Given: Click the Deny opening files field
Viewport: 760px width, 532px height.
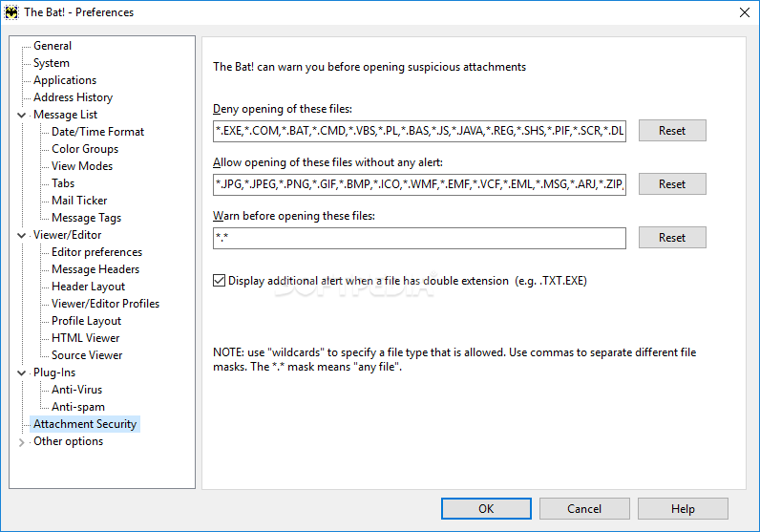Looking at the screenshot, I should pos(419,131).
